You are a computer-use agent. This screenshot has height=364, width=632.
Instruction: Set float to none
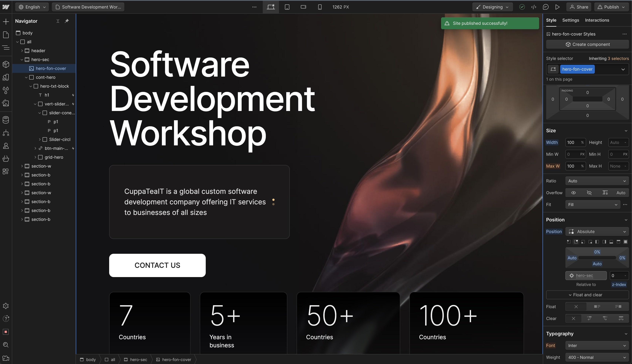[576, 306]
